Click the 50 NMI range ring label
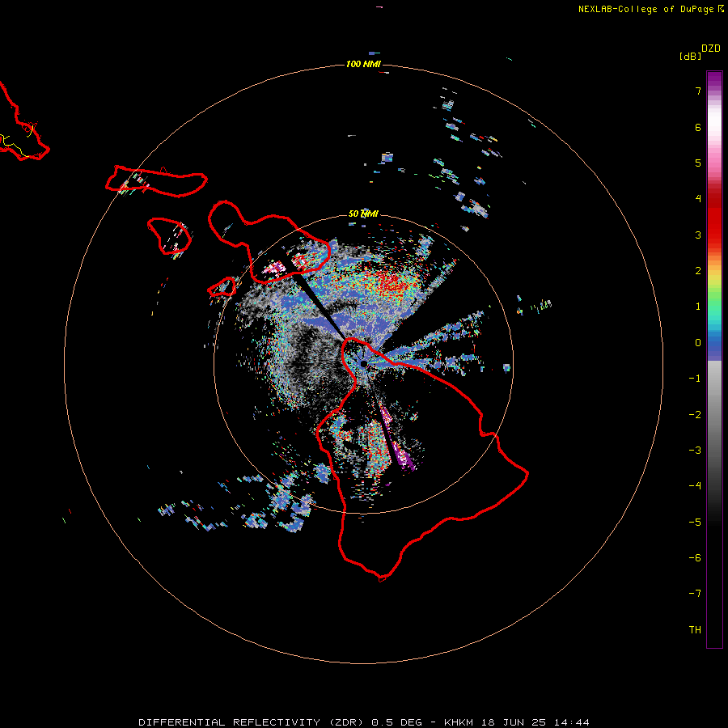This screenshot has height=728, width=728. [x=363, y=214]
